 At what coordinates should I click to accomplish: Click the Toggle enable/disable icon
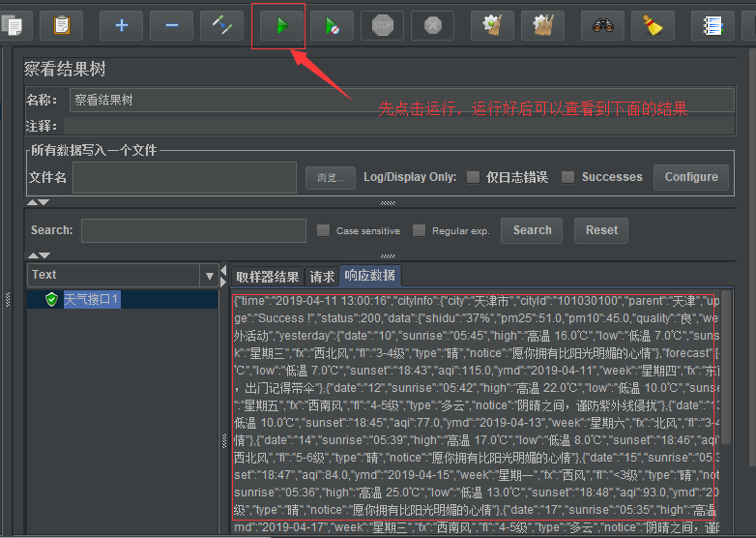(x=221, y=25)
